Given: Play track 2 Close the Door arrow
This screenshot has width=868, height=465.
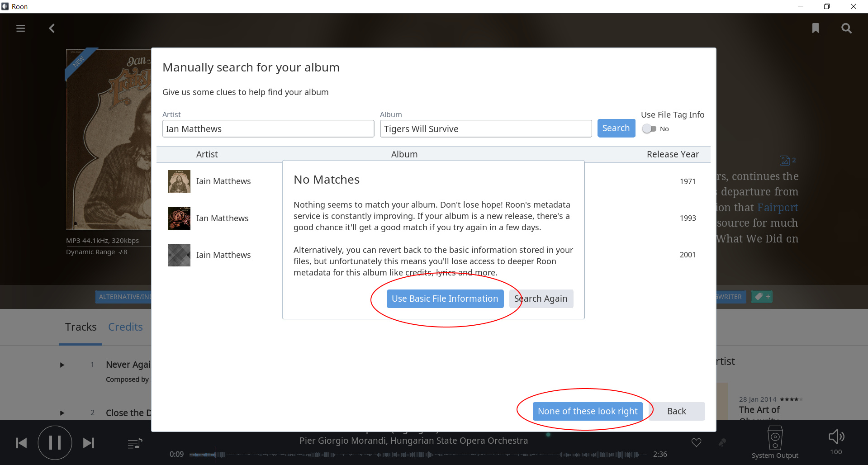Looking at the screenshot, I should tap(62, 413).
